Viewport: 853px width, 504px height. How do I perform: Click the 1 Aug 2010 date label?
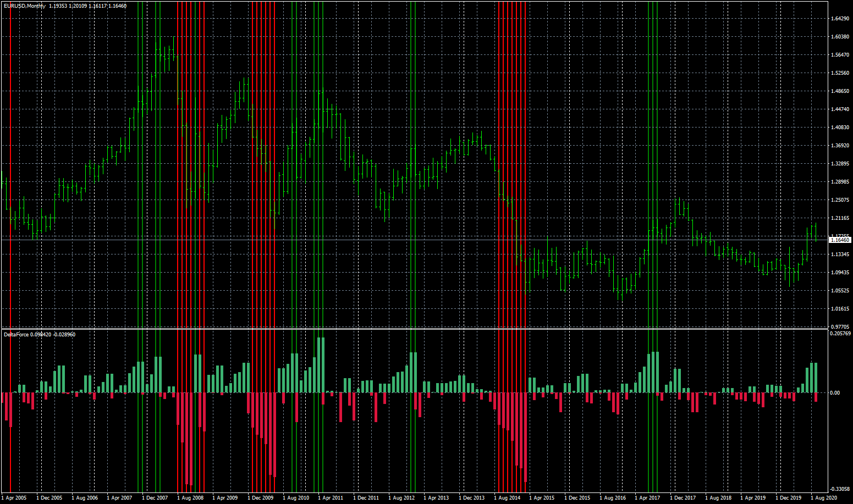pyautogui.click(x=295, y=498)
